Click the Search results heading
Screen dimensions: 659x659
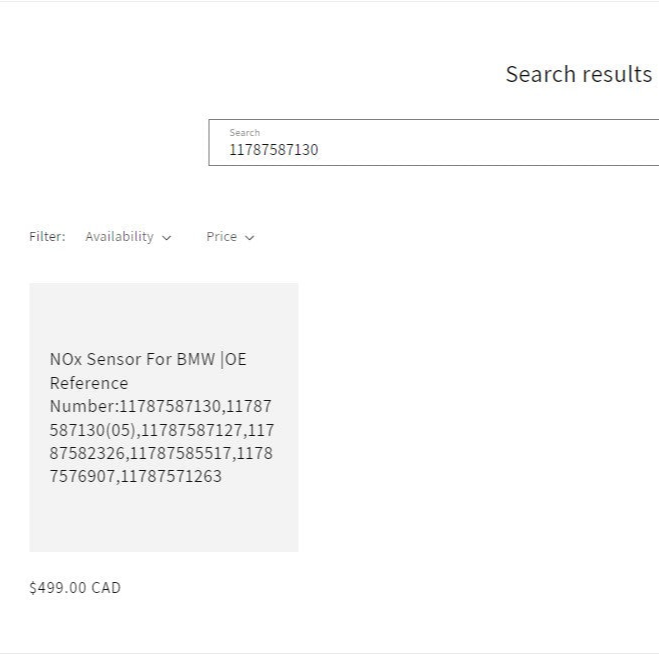point(578,74)
